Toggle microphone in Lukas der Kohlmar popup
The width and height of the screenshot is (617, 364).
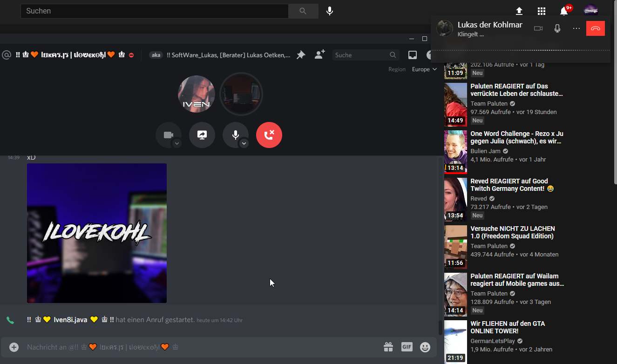[x=557, y=28]
